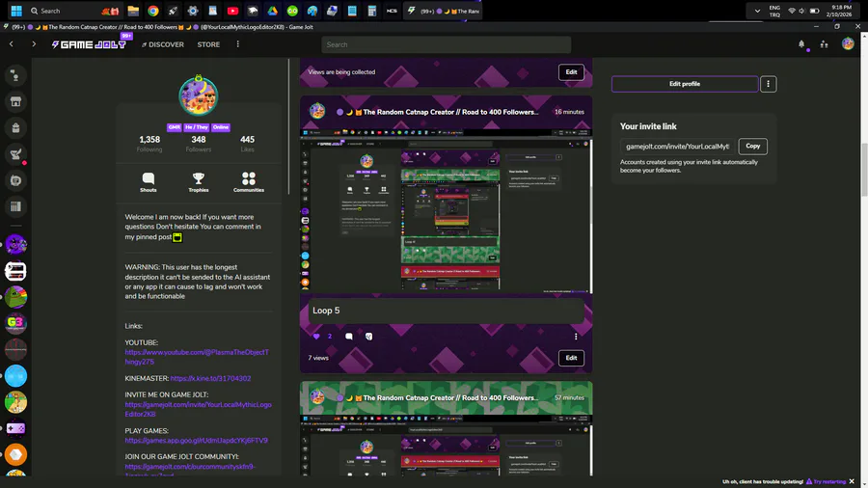
Task: Open YouTube app from the taskbar
Action: click(x=232, y=11)
